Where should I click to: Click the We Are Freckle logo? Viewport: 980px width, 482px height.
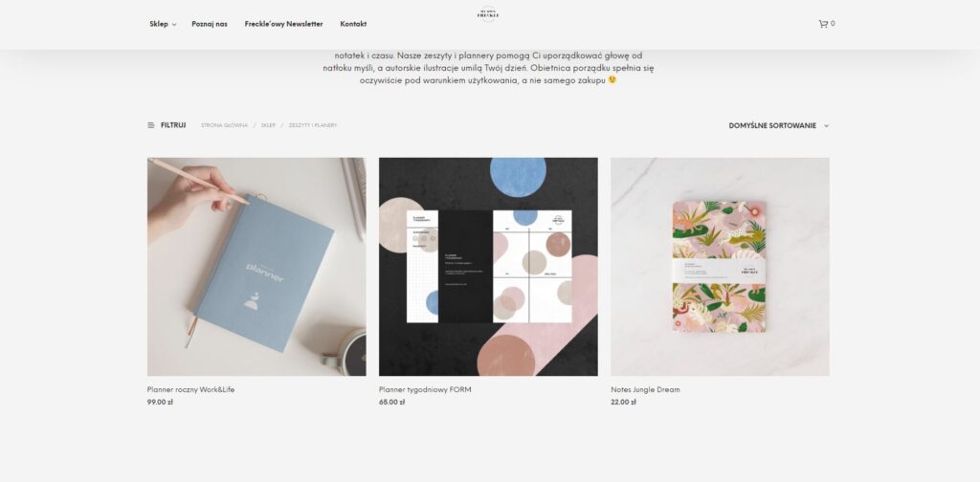click(x=488, y=14)
